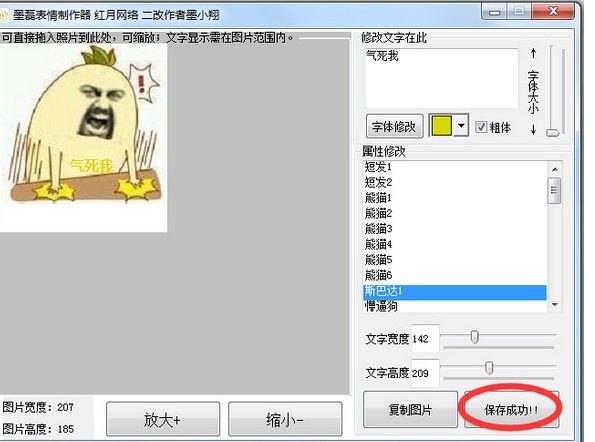The width and height of the screenshot is (595, 442).
Task: Click inside the 气死我 text box
Action: [441, 78]
